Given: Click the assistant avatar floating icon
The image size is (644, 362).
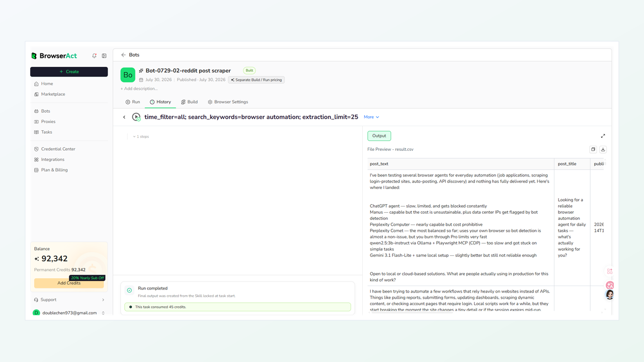Looking at the screenshot, I should pyautogui.click(x=610, y=295).
